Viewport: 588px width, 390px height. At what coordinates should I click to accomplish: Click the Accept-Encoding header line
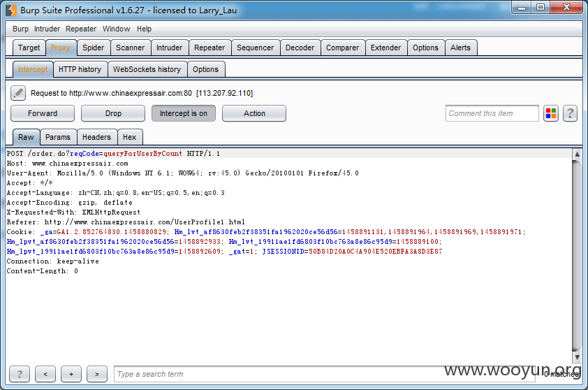click(69, 202)
